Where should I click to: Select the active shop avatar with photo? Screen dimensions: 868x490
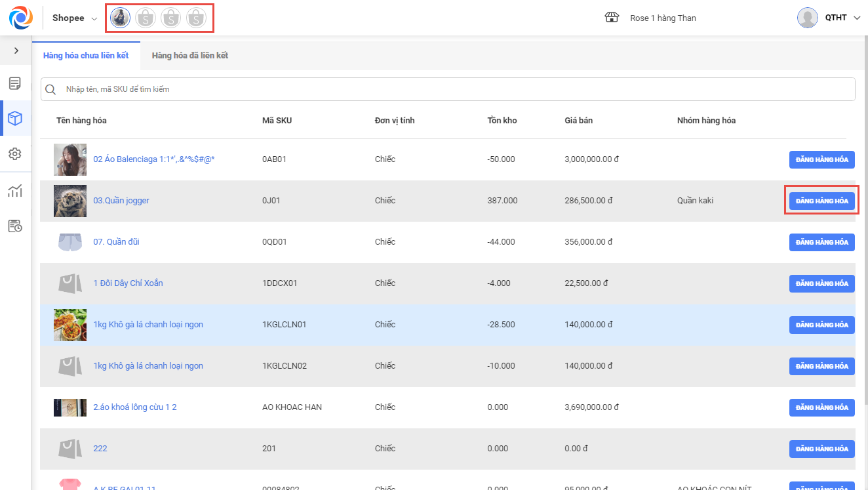point(120,18)
